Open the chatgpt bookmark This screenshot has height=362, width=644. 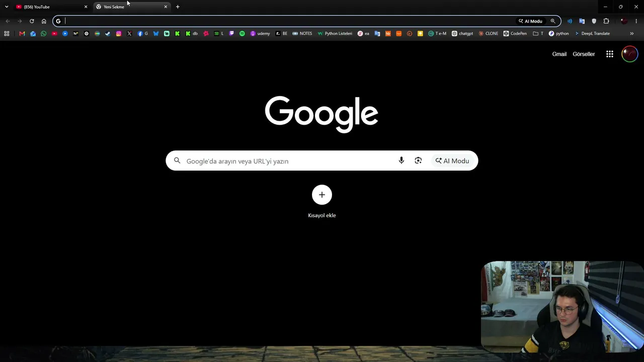point(462,34)
